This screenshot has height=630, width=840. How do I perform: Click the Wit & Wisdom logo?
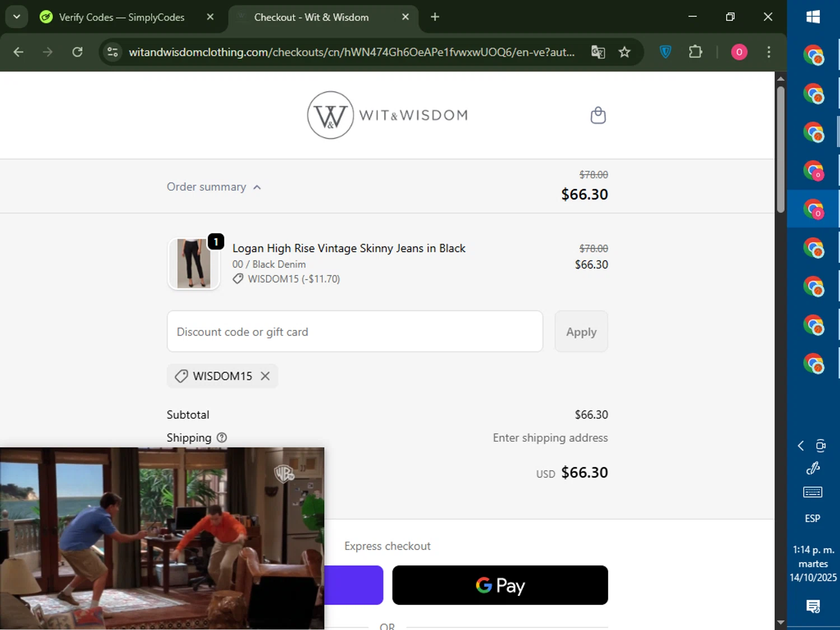click(388, 115)
